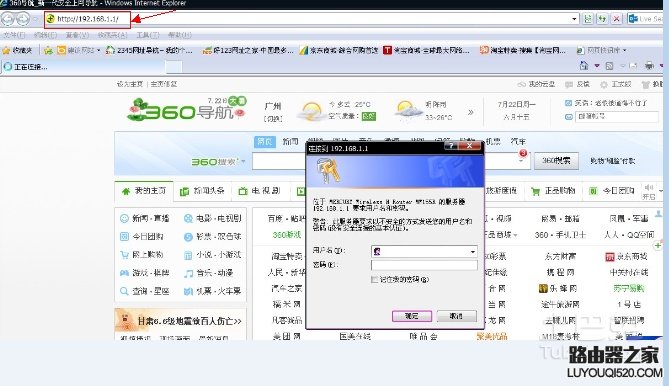This screenshot has height=386, width=669.
Task: Click 查询·星座 magnifier sidebar link
Action: tap(145, 291)
